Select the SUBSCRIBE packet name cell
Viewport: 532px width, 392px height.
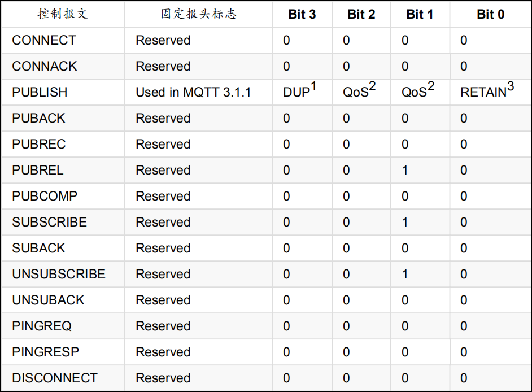coord(50,223)
